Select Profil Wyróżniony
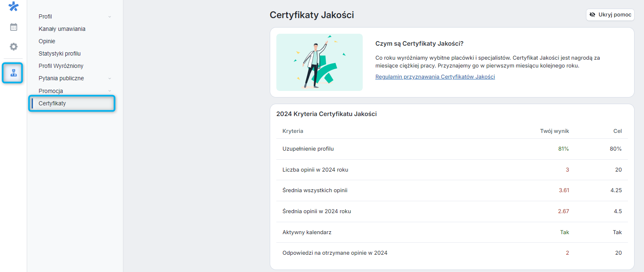Viewport: 644px width, 272px height. (61, 66)
